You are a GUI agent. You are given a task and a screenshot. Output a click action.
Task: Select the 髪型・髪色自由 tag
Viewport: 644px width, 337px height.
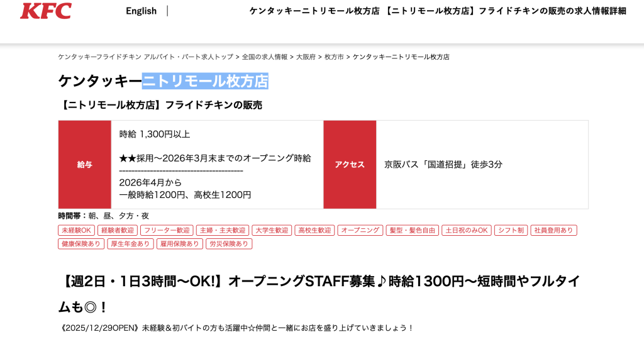pos(413,230)
